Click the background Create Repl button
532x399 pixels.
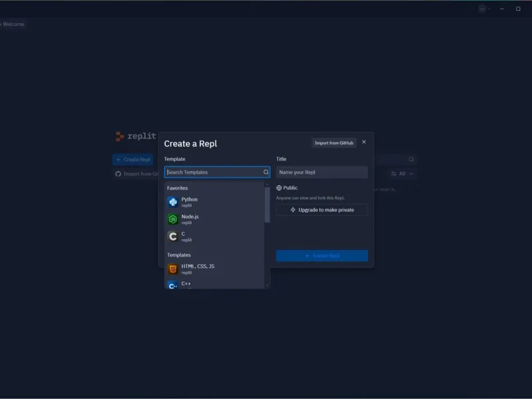(x=132, y=160)
